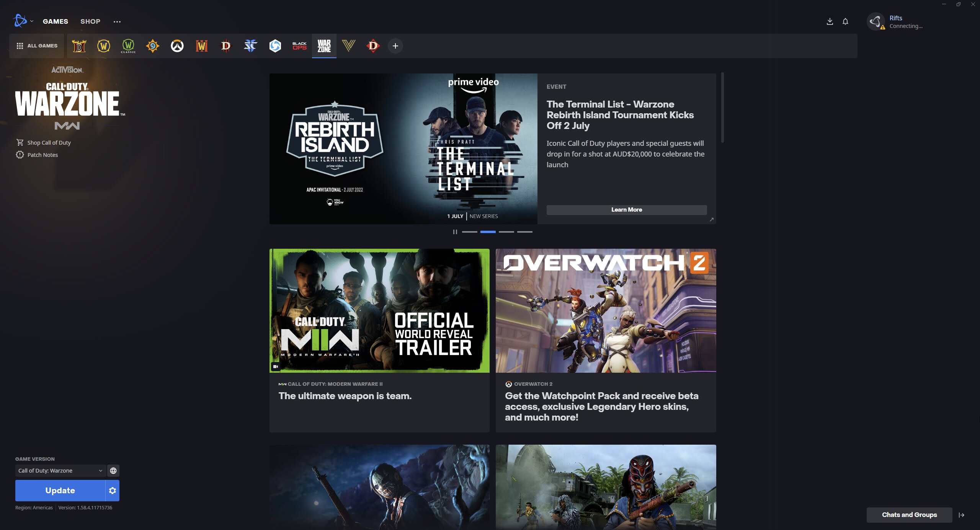The image size is (980, 530).
Task: Jump to the third carousel slide indicator
Action: (x=506, y=232)
